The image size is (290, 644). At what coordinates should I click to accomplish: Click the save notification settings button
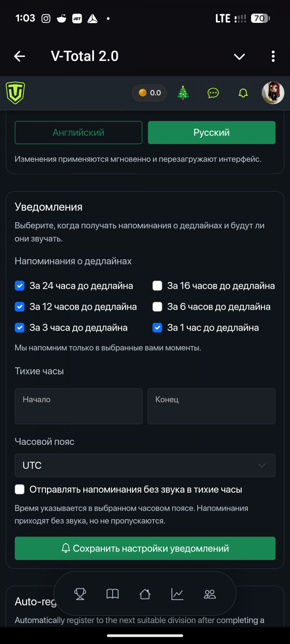pos(145,548)
